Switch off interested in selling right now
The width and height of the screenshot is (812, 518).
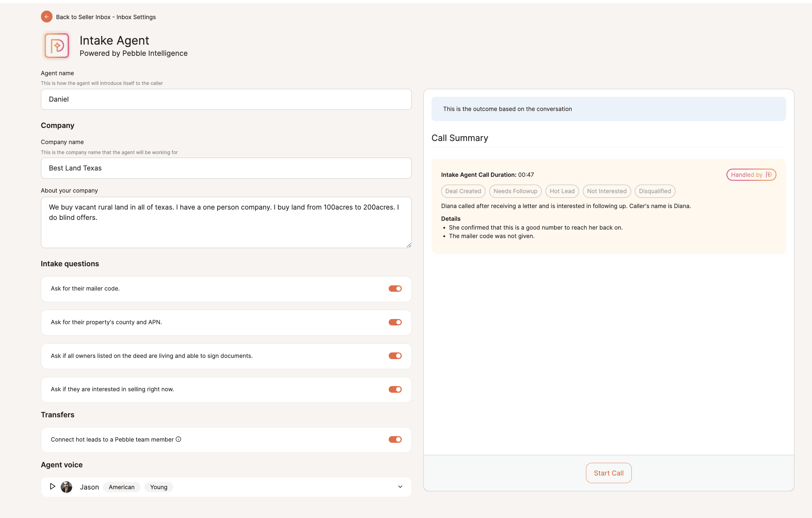[395, 389]
